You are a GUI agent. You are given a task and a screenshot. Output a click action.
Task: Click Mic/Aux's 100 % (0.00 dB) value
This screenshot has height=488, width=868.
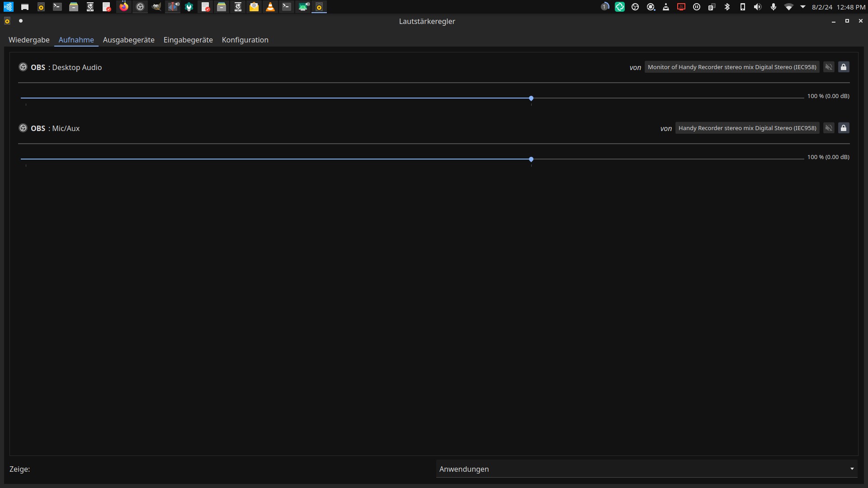(x=828, y=157)
